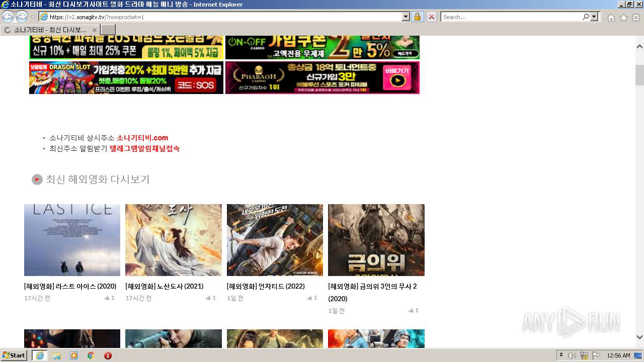Viewport: 644px width, 362px height.
Task: Click the scrollbar up arrow
Action: (639, 46)
